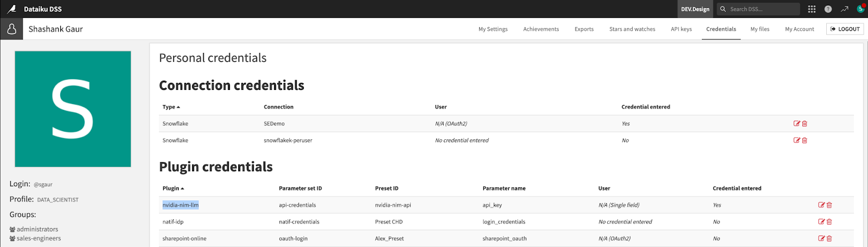Edit the SEDemo connection credential
Image resolution: width=868 pixels, height=247 pixels.
click(x=797, y=123)
